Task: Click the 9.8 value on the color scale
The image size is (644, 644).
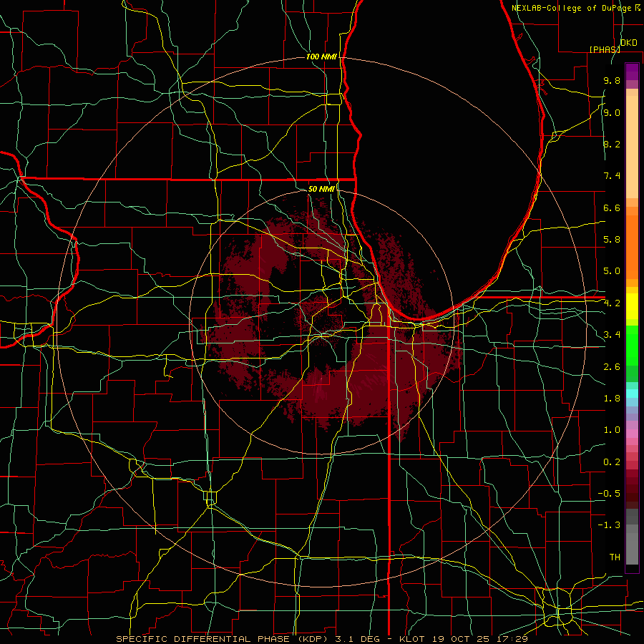Action: pyautogui.click(x=612, y=80)
